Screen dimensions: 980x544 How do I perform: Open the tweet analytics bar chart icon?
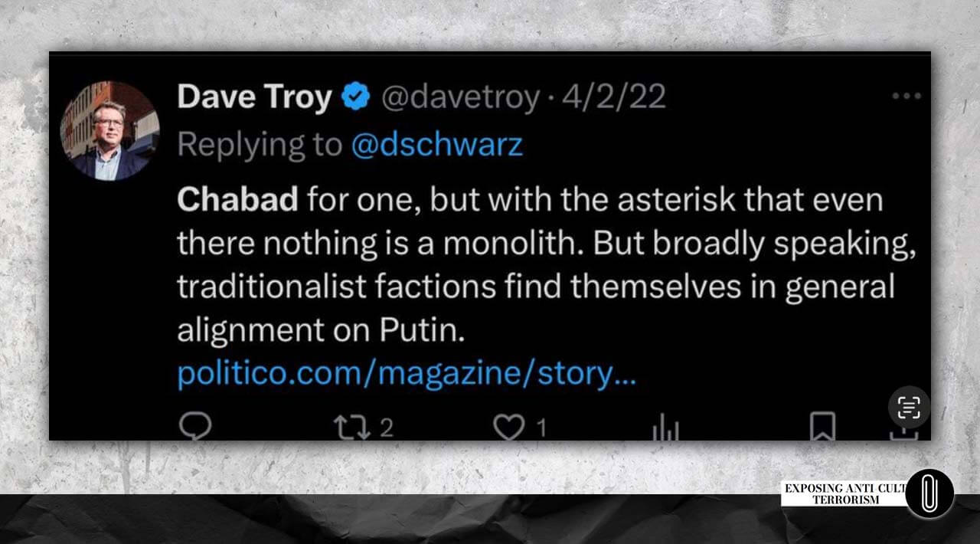click(x=665, y=429)
